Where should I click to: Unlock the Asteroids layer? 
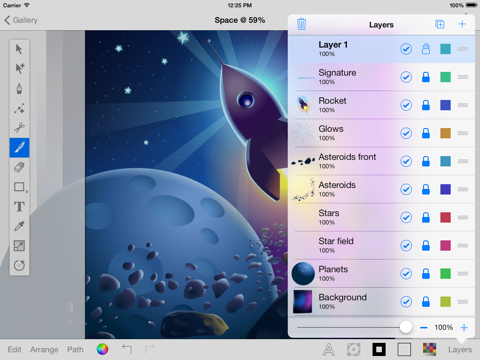coord(426,189)
